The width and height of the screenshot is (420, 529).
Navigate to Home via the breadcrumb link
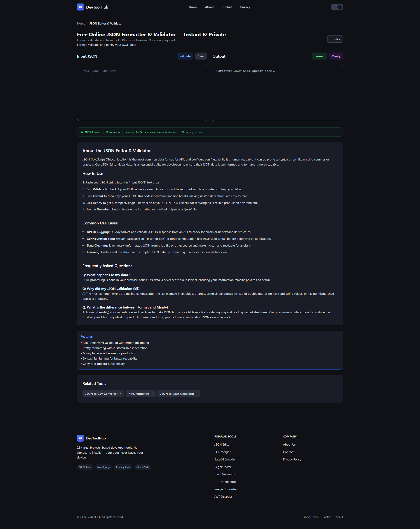click(81, 23)
